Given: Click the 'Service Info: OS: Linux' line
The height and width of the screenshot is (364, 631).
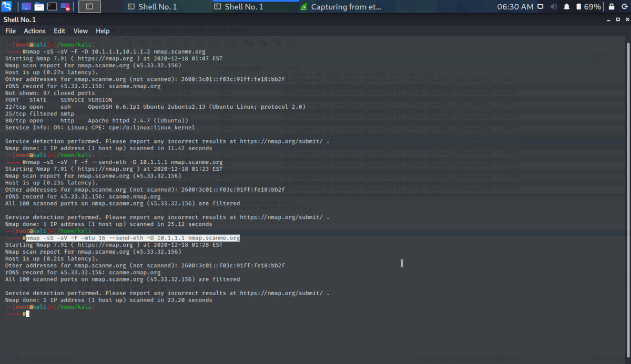Looking at the screenshot, I should pos(100,127).
